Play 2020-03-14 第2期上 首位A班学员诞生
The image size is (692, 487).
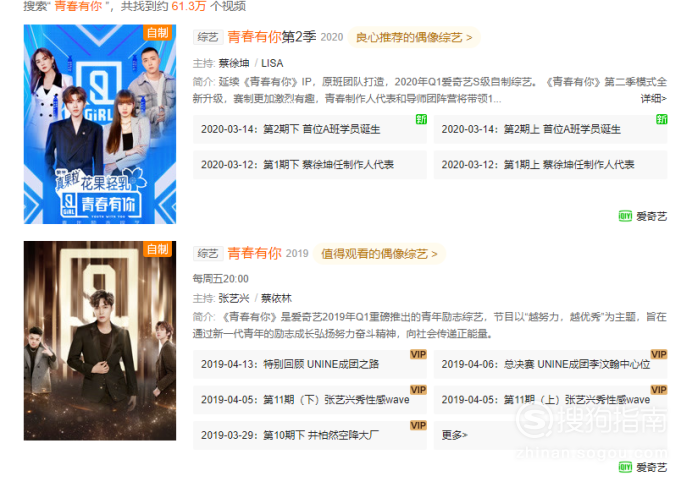coord(550,129)
